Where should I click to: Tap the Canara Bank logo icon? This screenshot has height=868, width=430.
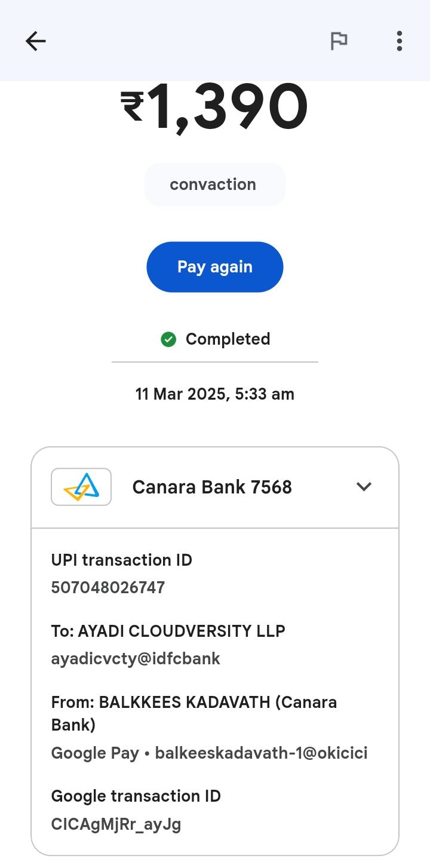pyautogui.click(x=81, y=487)
